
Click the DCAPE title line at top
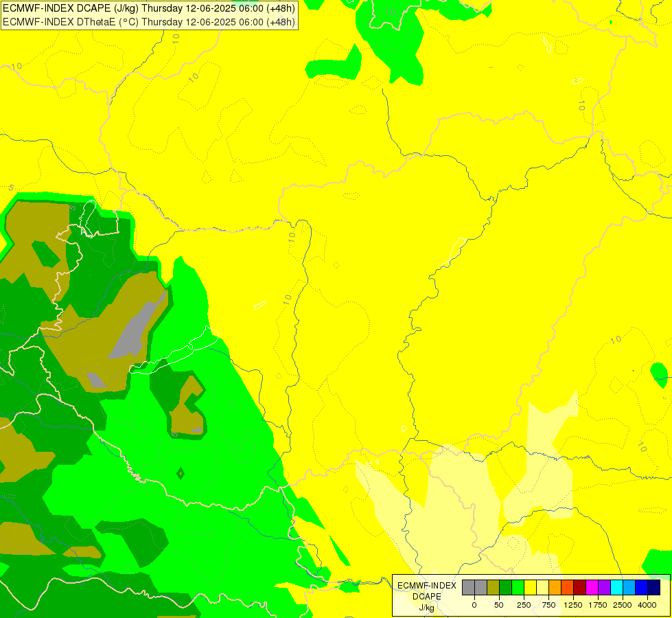tap(149, 8)
